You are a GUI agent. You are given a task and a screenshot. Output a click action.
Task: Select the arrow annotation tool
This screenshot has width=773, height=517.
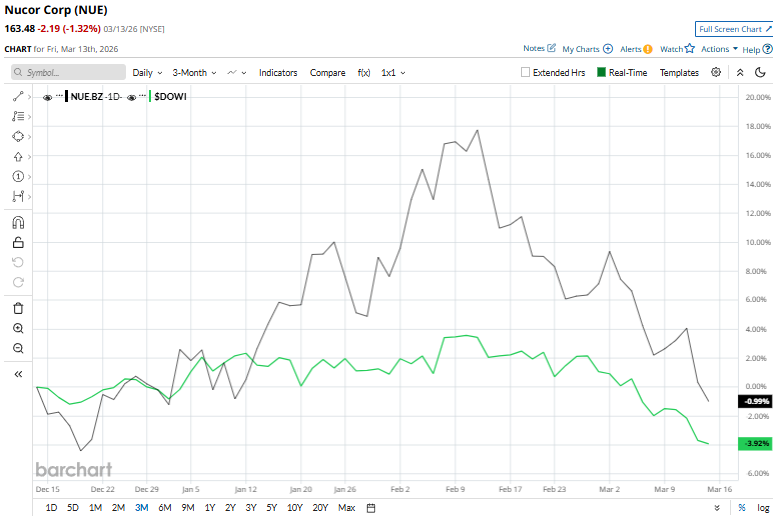[x=18, y=157]
